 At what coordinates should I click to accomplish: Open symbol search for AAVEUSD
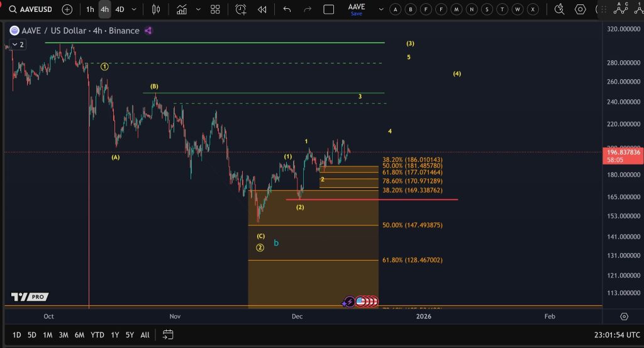coord(31,9)
